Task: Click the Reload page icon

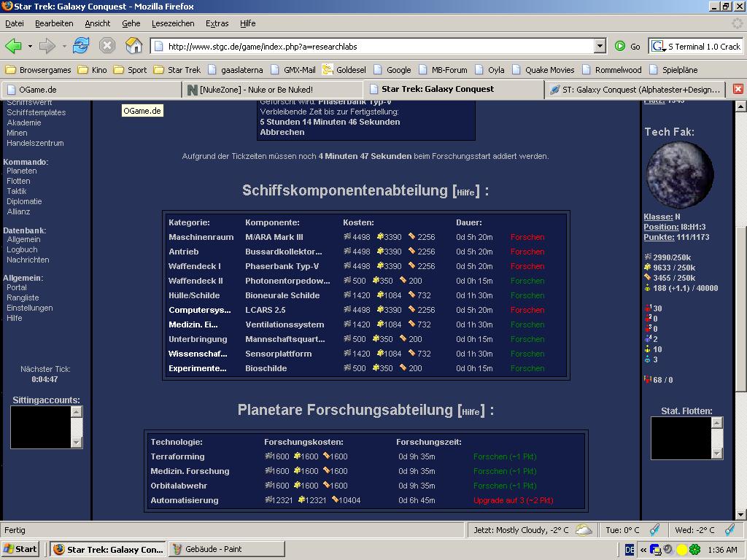Action: click(80, 46)
